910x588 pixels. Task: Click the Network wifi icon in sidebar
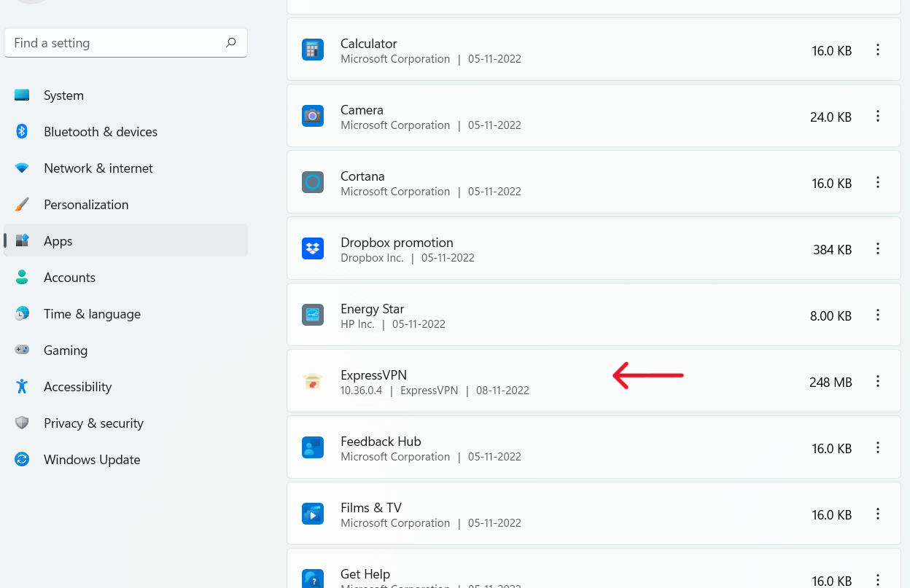tap(22, 168)
